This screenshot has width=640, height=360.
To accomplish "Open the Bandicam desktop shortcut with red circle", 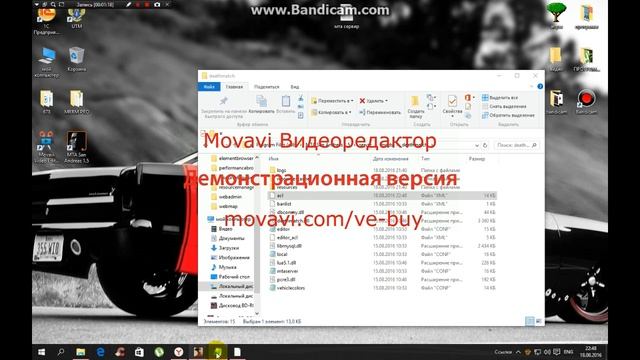I will click(586, 102).
